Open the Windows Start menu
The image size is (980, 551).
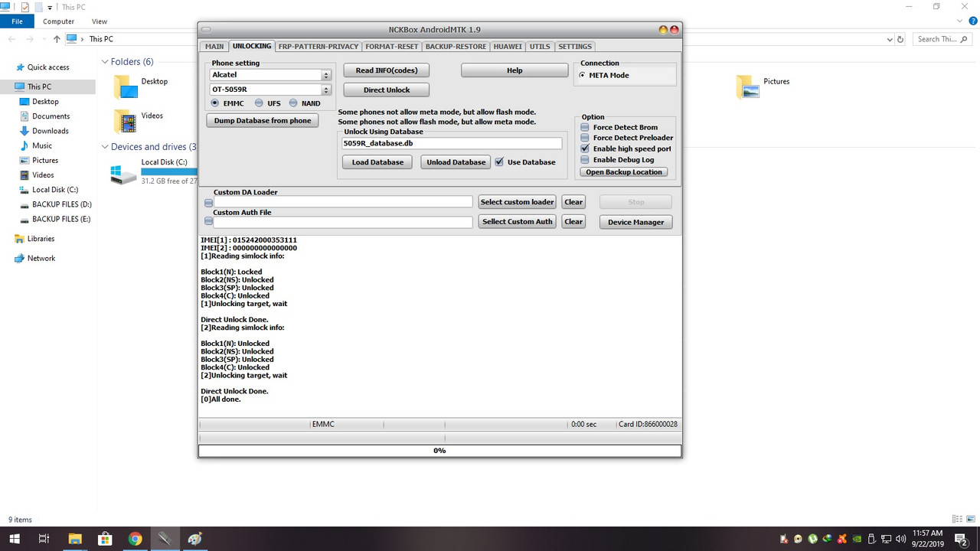pos(14,539)
